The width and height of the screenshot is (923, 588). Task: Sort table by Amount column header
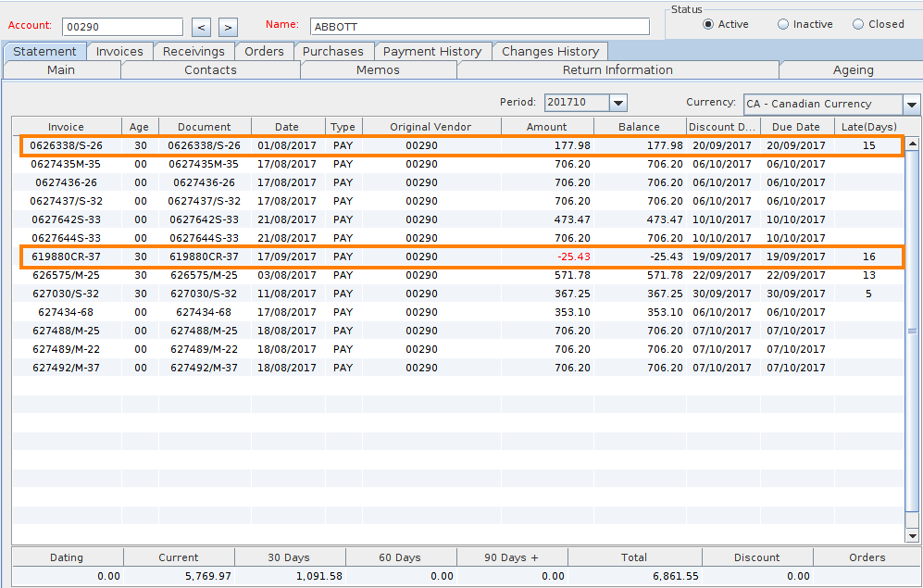[546, 127]
